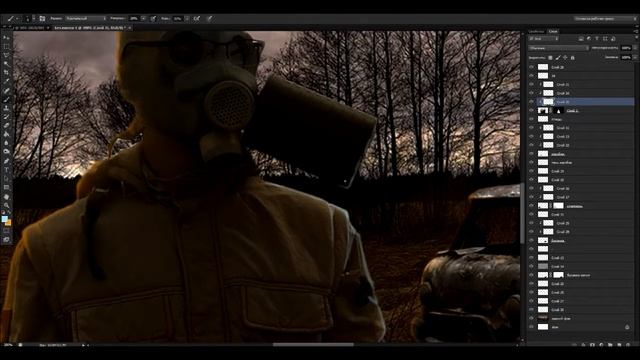Image resolution: width=640 pixels, height=360 pixels.
Task: Select layer Слой 13
Action: [581, 136]
